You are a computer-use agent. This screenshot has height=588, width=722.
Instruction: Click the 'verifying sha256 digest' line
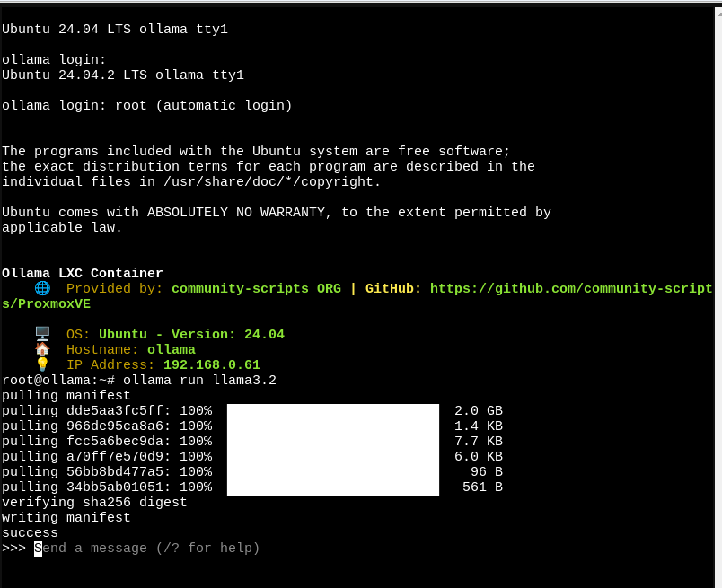[94, 503]
